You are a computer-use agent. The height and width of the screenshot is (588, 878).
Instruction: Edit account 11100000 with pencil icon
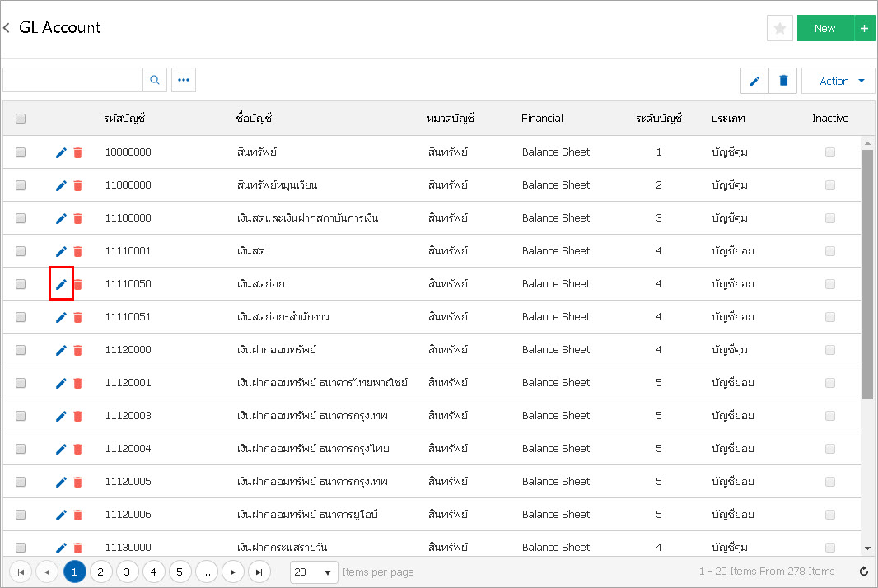coord(61,218)
